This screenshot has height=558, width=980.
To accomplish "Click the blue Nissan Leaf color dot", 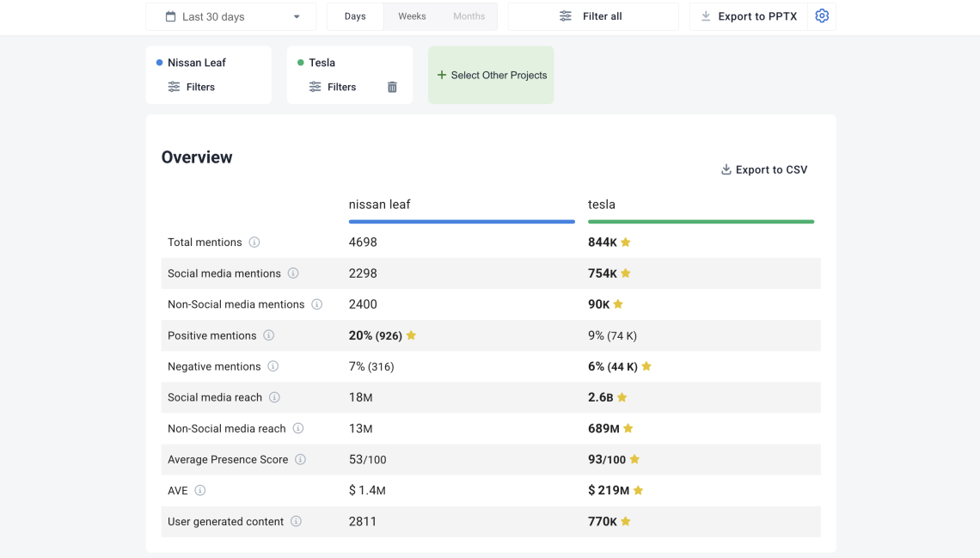I will [x=159, y=63].
